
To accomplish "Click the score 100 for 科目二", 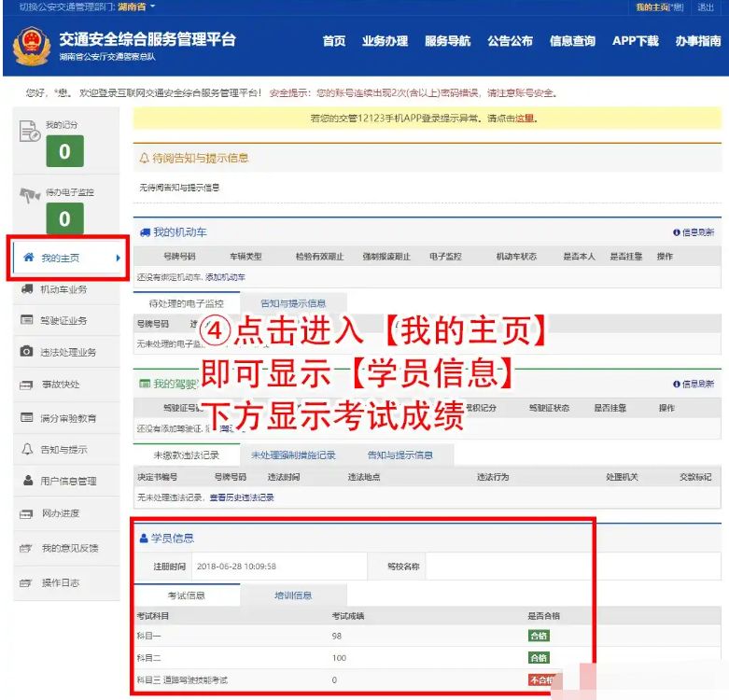I will (x=339, y=658).
